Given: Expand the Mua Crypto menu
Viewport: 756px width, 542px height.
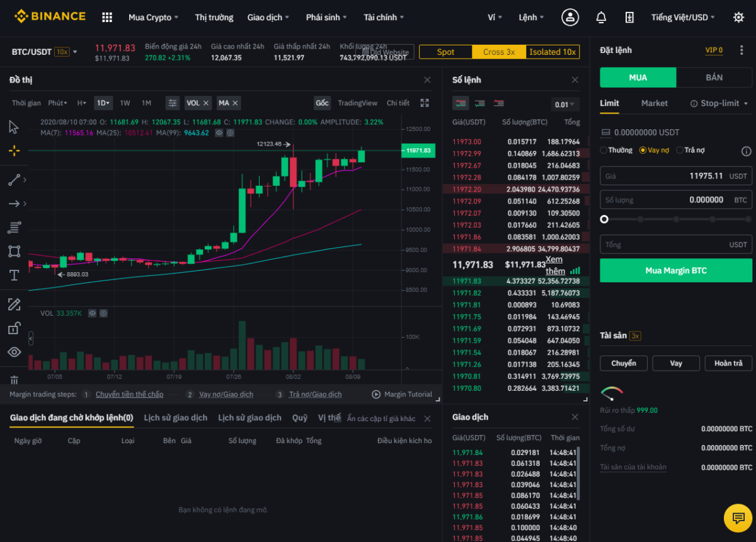Looking at the screenshot, I should (154, 18).
